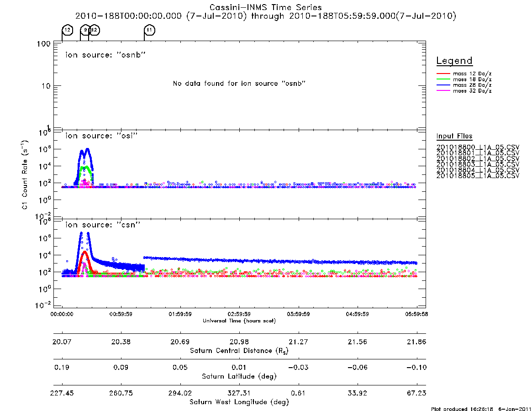Click the magenta mass 32 Da/z legend line

443,91
